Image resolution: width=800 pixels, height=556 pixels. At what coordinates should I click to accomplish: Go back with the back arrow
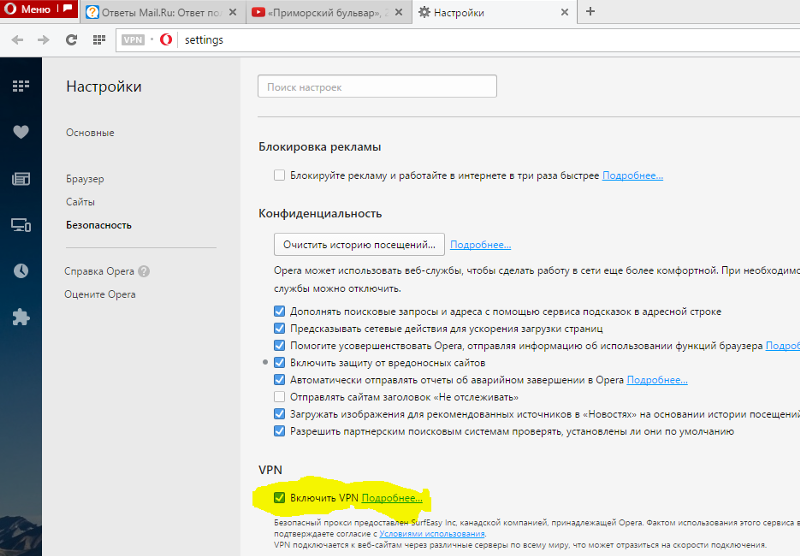click(x=17, y=40)
